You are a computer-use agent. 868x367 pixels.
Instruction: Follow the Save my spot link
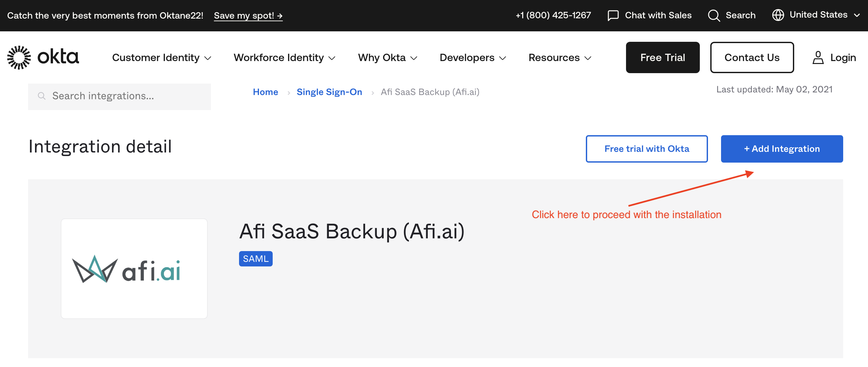[248, 16]
